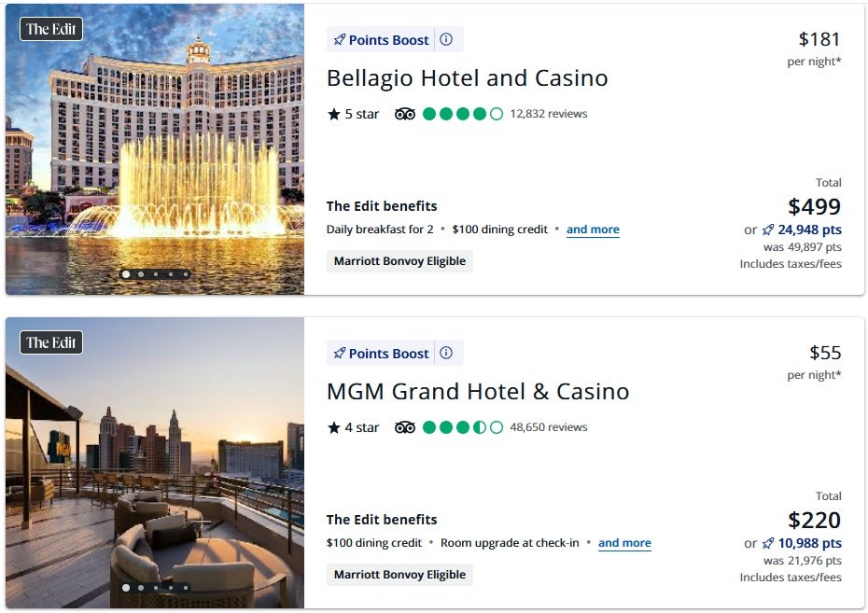Select the last carousel dot on MGM photo

click(x=186, y=588)
